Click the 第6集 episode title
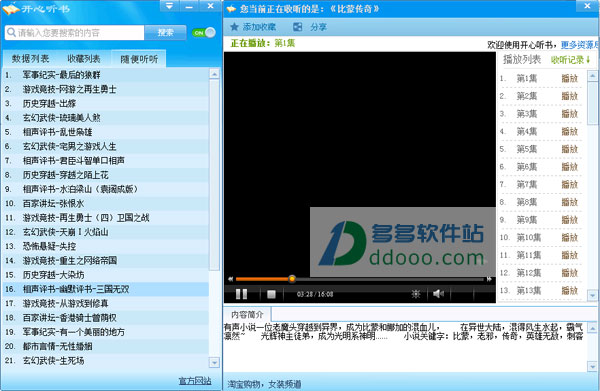This screenshot has width=600, height=391. point(527,167)
